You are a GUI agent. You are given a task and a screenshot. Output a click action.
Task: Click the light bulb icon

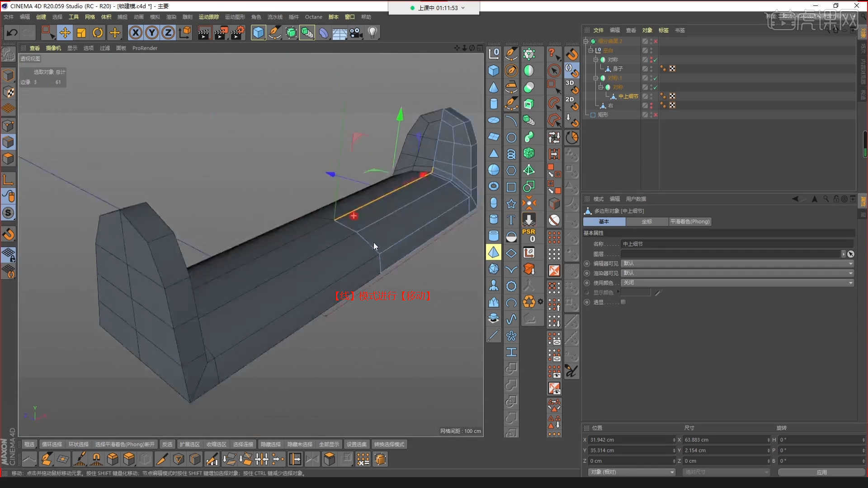coord(373,33)
